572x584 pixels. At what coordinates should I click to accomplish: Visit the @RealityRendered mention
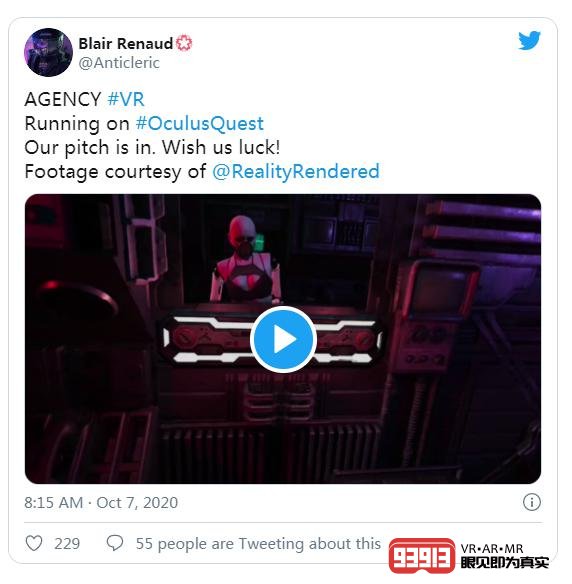(x=296, y=172)
